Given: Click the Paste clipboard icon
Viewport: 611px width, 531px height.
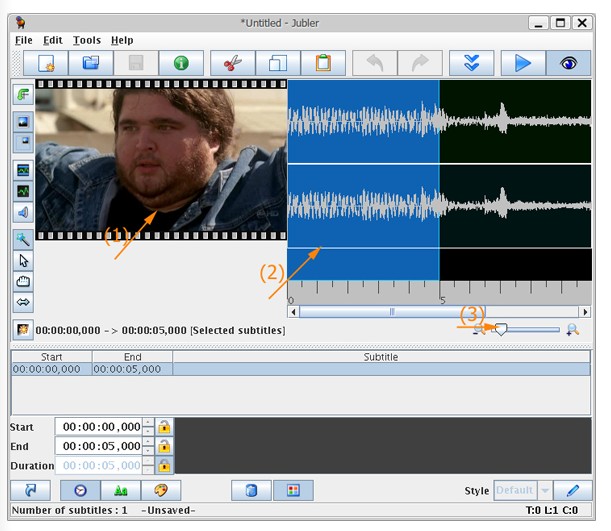Looking at the screenshot, I should 323,63.
